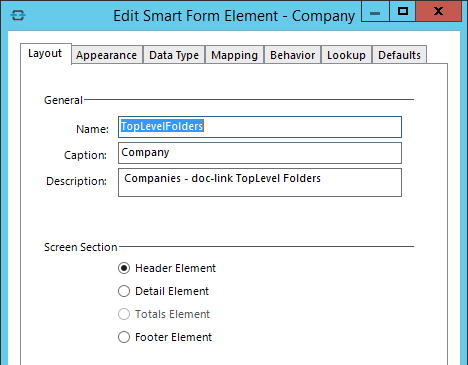Open the Appearance tab

106,55
